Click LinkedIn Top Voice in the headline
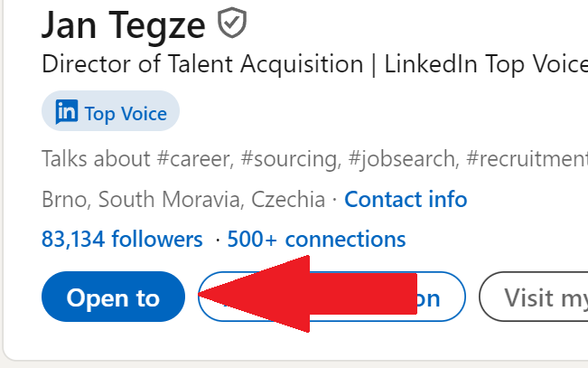Screen dimensions: 588x368 point(486,64)
